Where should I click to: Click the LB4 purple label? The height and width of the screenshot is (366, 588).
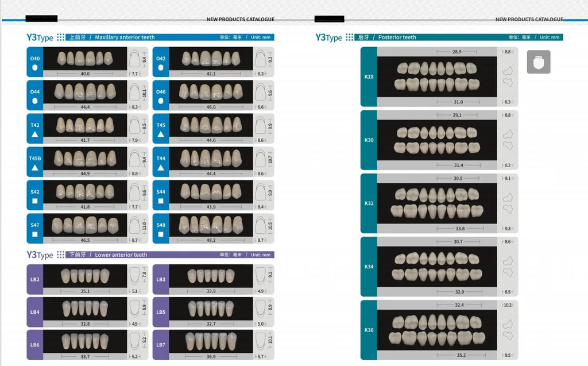coord(35,312)
